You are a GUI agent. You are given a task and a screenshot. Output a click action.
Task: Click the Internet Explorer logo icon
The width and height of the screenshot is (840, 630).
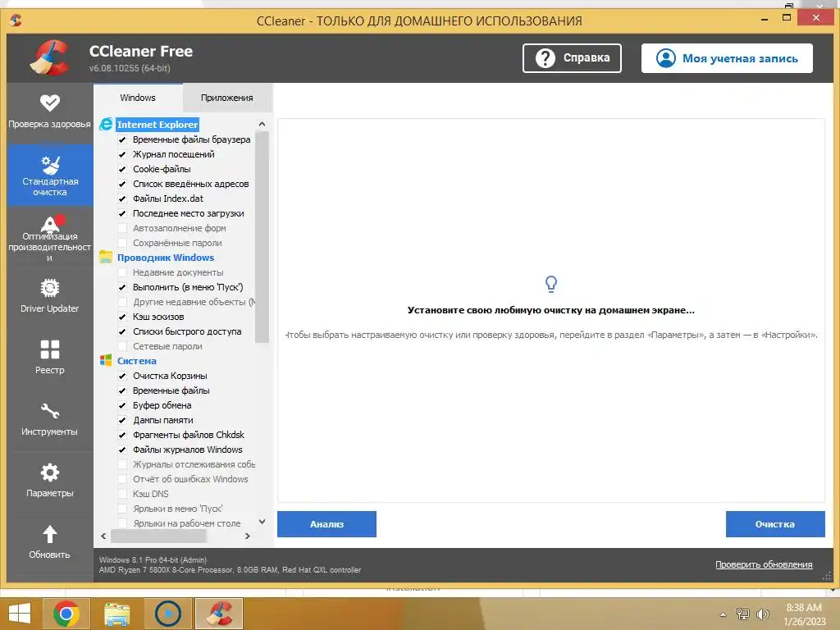tap(106, 125)
